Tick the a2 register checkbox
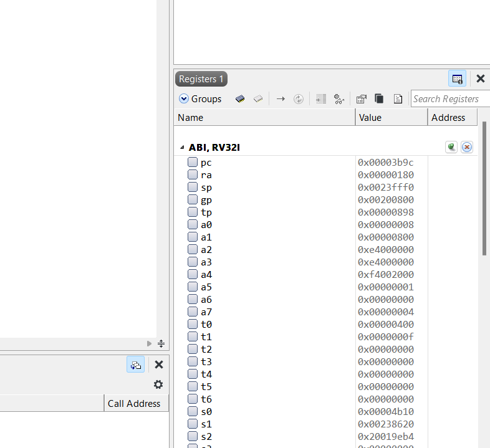490x448 pixels. 193,249
